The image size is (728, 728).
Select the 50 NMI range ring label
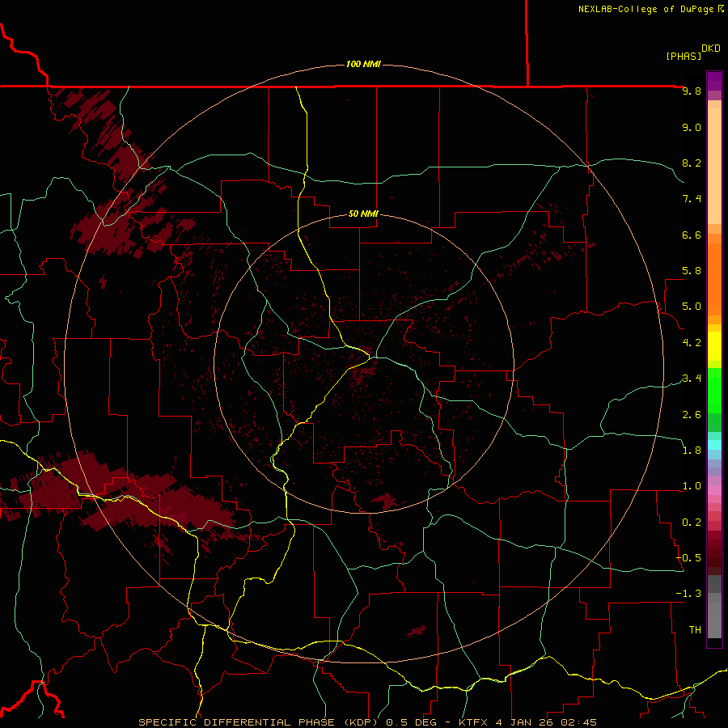coord(363,214)
